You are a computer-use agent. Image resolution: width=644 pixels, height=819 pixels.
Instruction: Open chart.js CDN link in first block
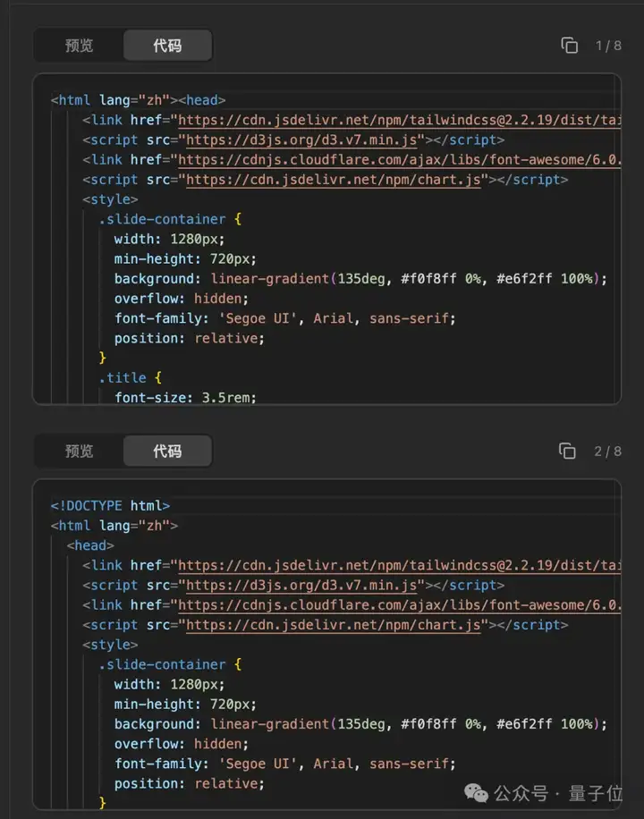[334, 179]
